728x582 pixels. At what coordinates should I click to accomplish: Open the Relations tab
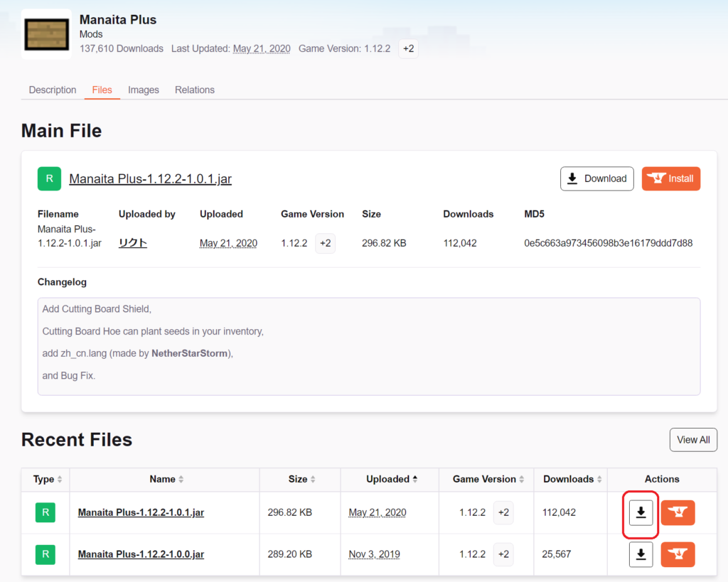[195, 90]
